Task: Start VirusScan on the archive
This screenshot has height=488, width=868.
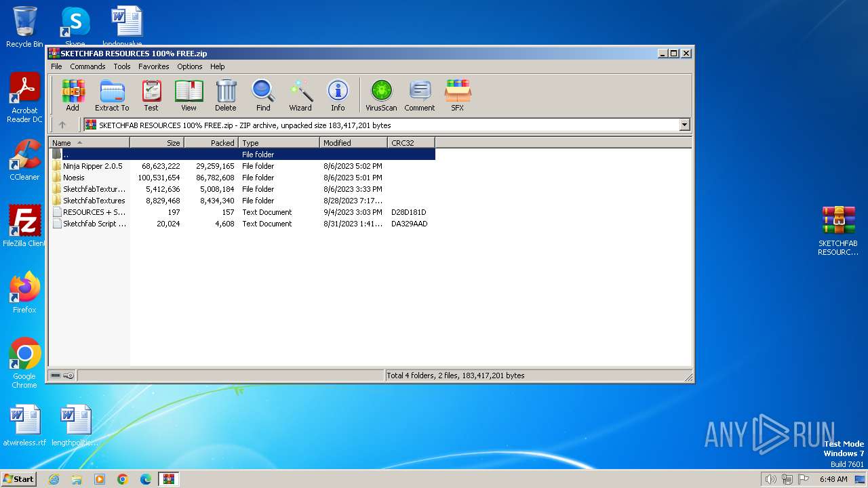Action: 381,95
